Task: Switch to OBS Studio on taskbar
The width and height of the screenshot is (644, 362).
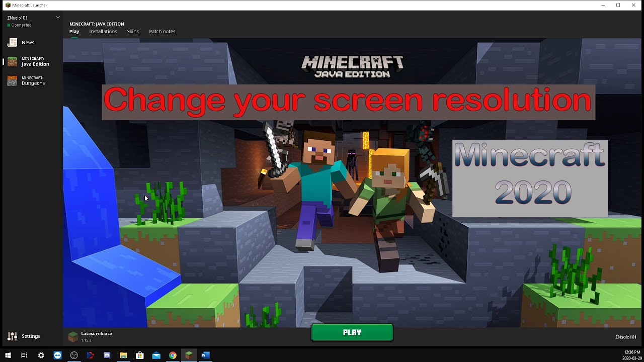Action: pyautogui.click(x=74, y=355)
